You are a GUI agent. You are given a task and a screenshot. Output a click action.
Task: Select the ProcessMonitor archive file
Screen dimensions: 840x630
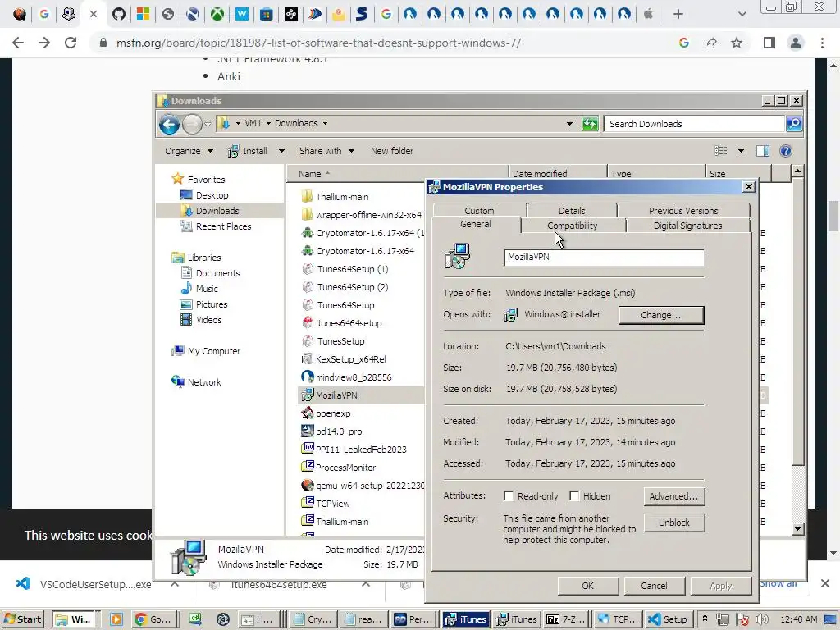click(345, 468)
